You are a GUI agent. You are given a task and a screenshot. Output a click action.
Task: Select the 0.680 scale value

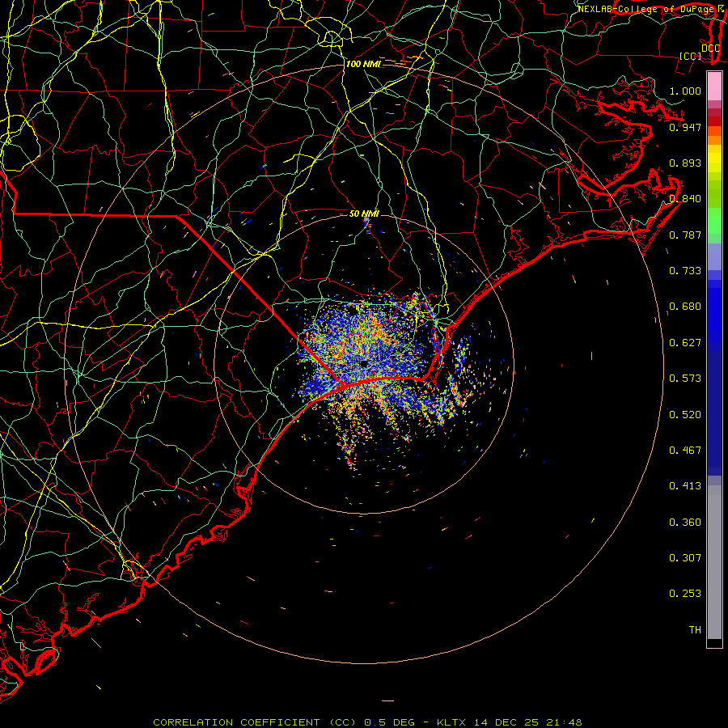coord(685,307)
